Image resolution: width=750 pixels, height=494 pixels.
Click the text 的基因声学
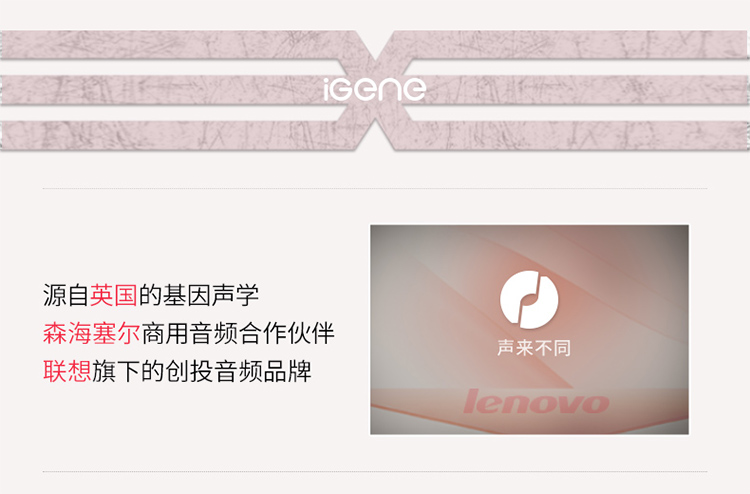click(x=199, y=295)
